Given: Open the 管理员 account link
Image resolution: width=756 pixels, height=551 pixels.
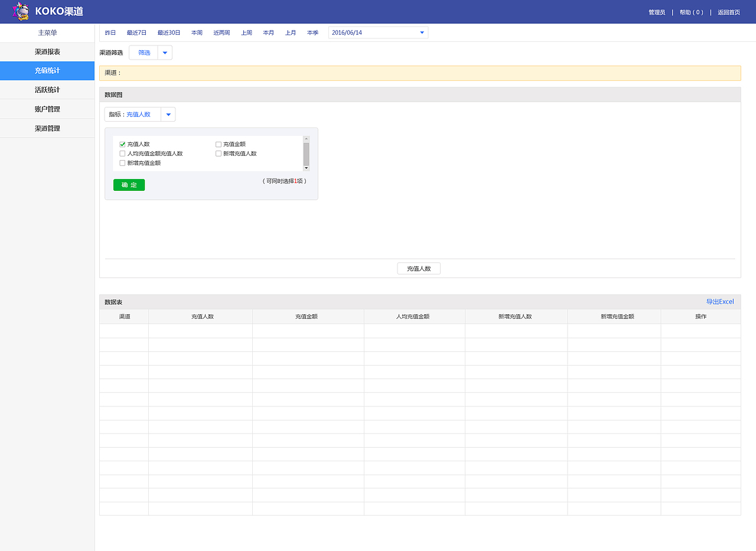Looking at the screenshot, I should point(657,12).
